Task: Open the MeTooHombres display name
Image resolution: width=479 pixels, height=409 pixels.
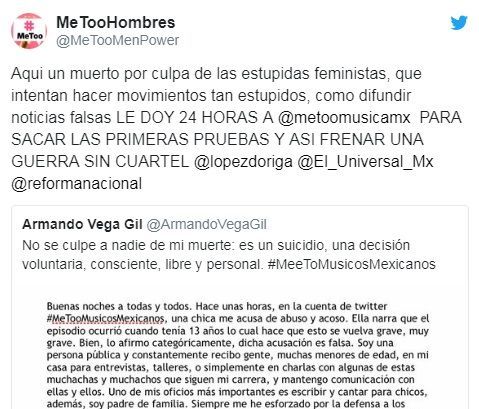Action: (115, 23)
